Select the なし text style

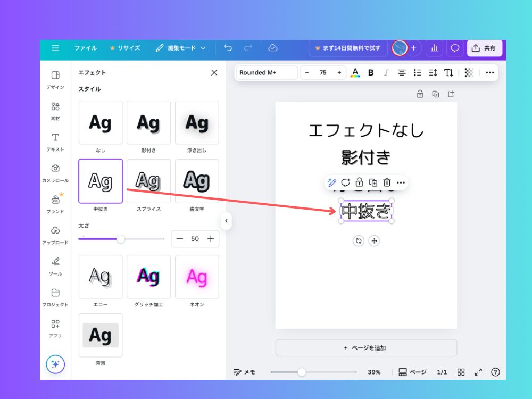[x=101, y=122]
